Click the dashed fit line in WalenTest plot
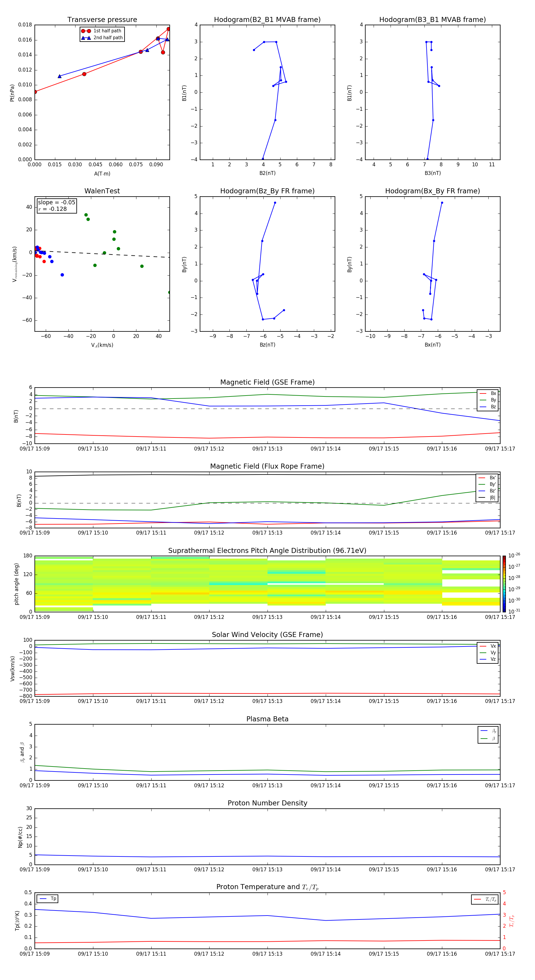535x980 pixels. click(102, 254)
